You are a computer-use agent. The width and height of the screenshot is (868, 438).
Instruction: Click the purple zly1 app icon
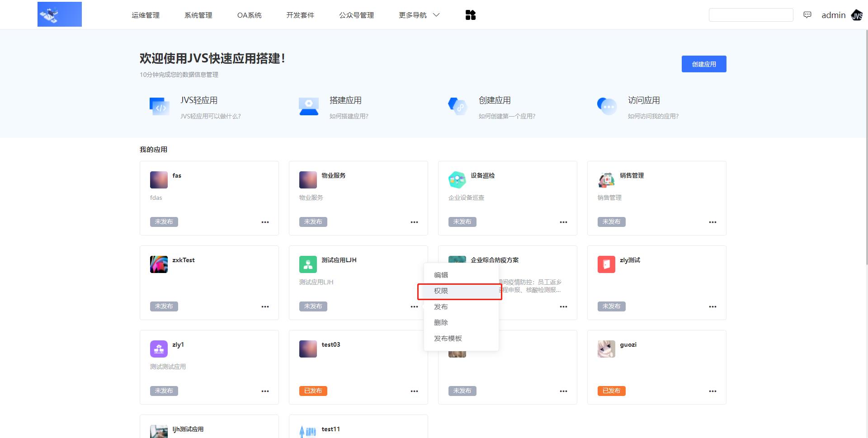159,349
